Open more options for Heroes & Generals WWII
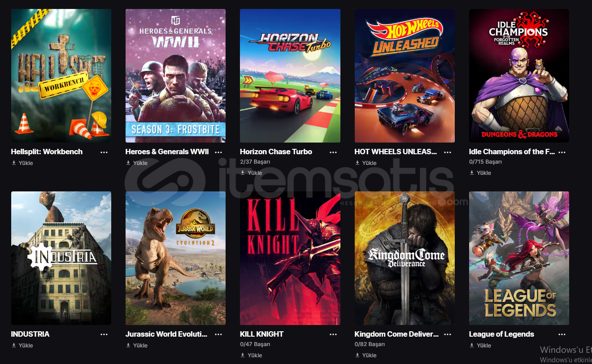592x364 pixels. (218, 152)
